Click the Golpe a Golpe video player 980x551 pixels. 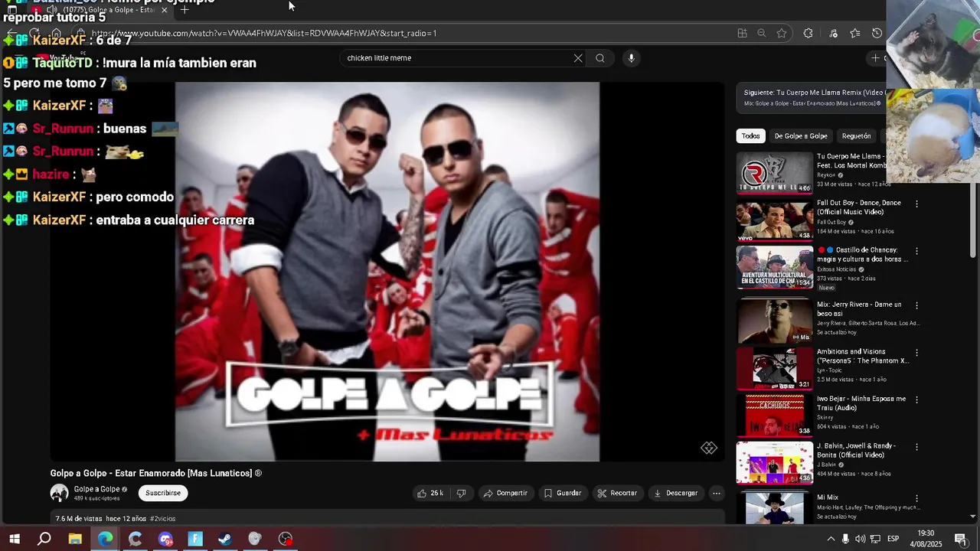pyautogui.click(x=387, y=272)
